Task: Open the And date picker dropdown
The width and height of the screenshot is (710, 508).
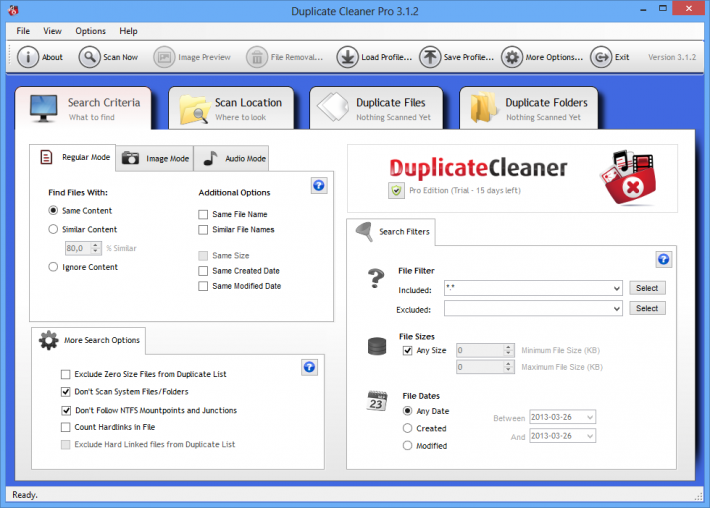Action: (590, 436)
